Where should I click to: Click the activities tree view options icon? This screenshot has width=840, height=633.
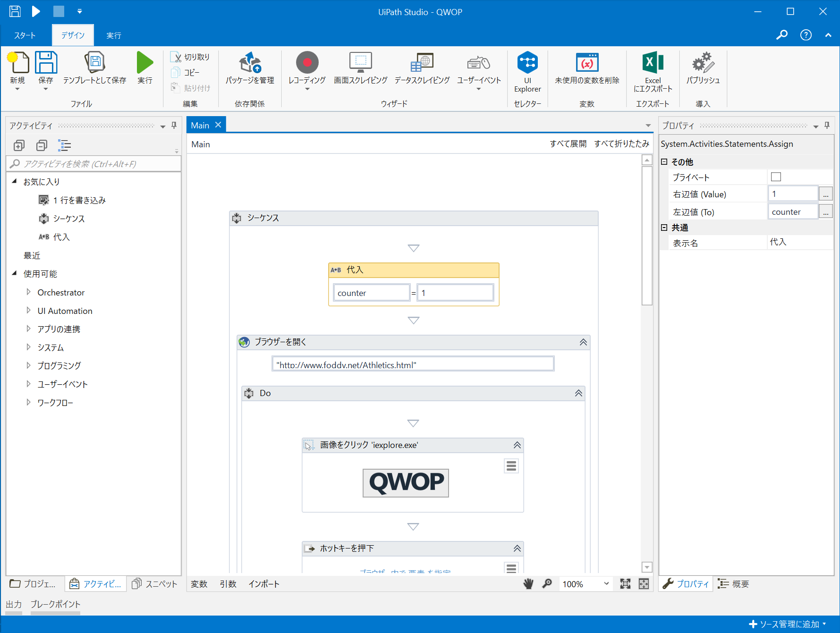point(65,145)
